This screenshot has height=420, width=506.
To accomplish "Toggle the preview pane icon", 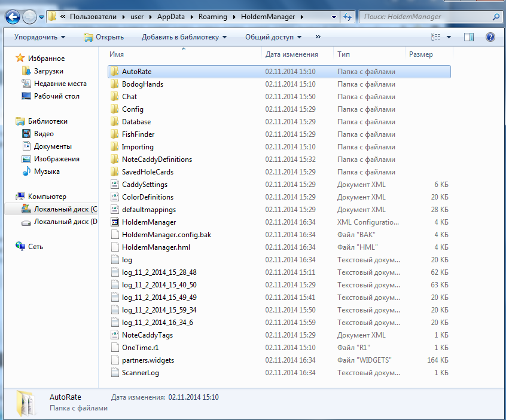I will [x=469, y=37].
